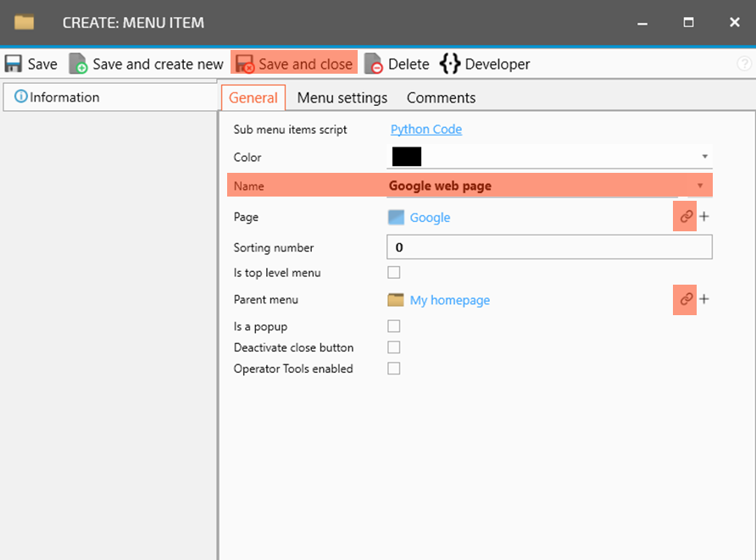Click the black color swatch
Screen dimensions: 756x560
coord(407,157)
